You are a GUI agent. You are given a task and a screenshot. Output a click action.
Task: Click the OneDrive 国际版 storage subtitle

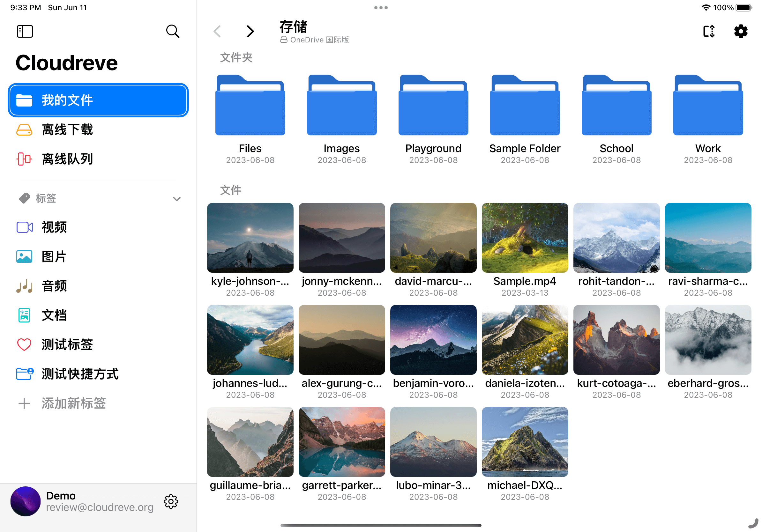[315, 40]
